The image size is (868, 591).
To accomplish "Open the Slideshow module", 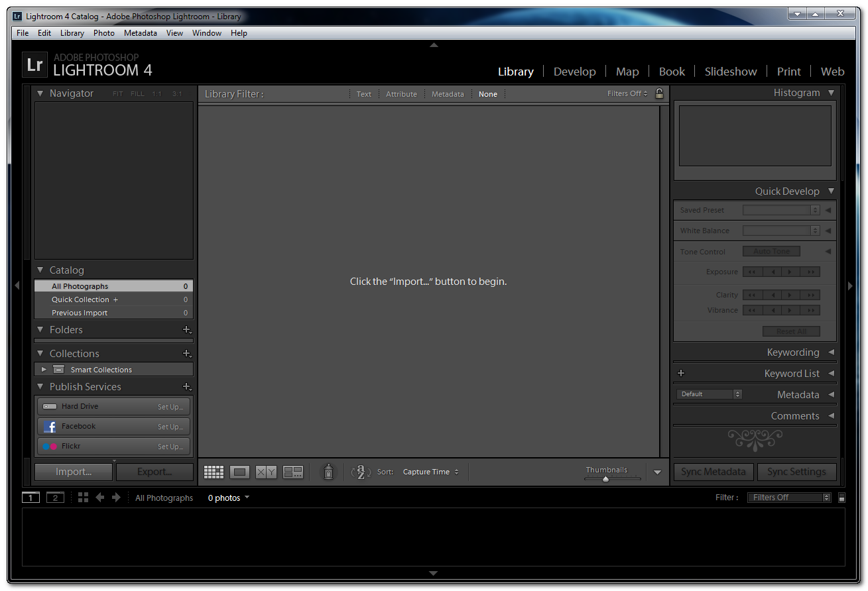I will (x=731, y=72).
